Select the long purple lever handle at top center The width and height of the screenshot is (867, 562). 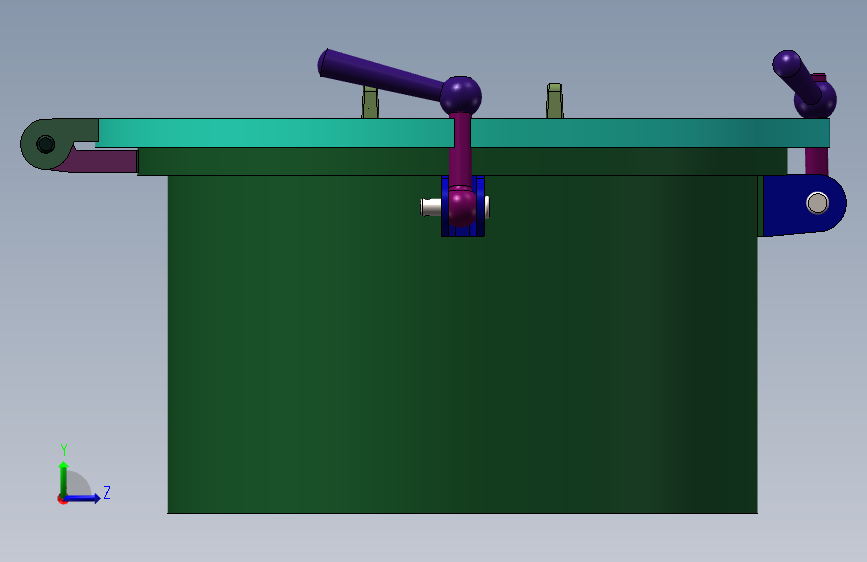tap(380, 75)
